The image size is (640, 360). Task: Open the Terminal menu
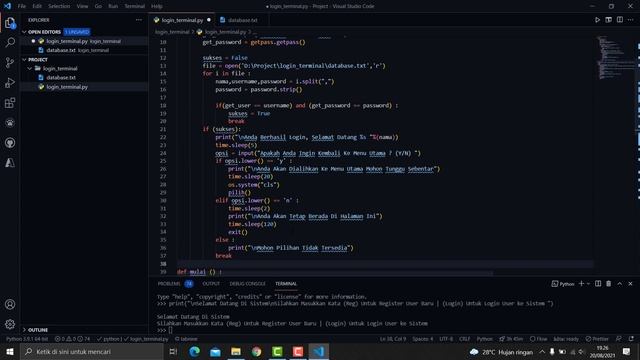click(135, 6)
